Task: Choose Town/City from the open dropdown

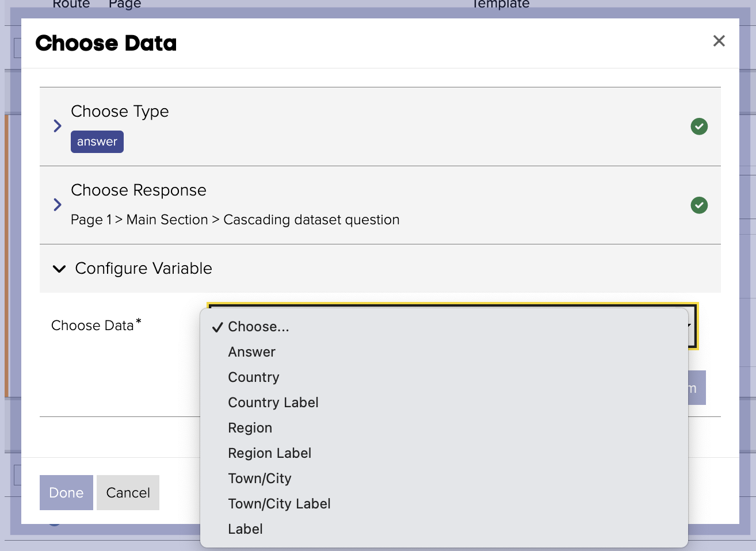Action: 259,479
